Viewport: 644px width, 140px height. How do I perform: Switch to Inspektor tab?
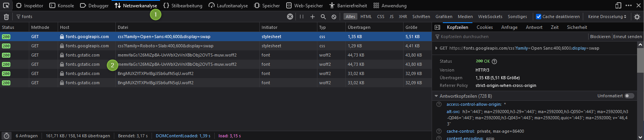pyautogui.click(x=30, y=5)
